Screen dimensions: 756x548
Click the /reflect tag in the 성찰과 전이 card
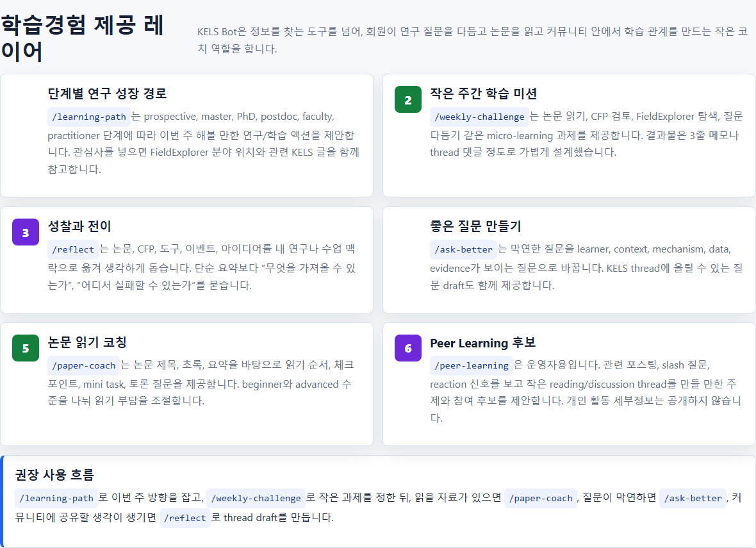pos(73,249)
